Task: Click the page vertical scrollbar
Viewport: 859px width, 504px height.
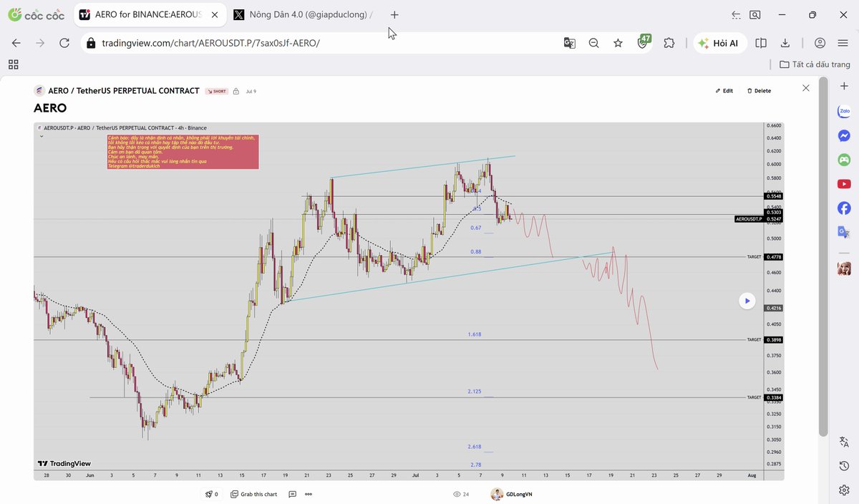Action: click(823, 257)
